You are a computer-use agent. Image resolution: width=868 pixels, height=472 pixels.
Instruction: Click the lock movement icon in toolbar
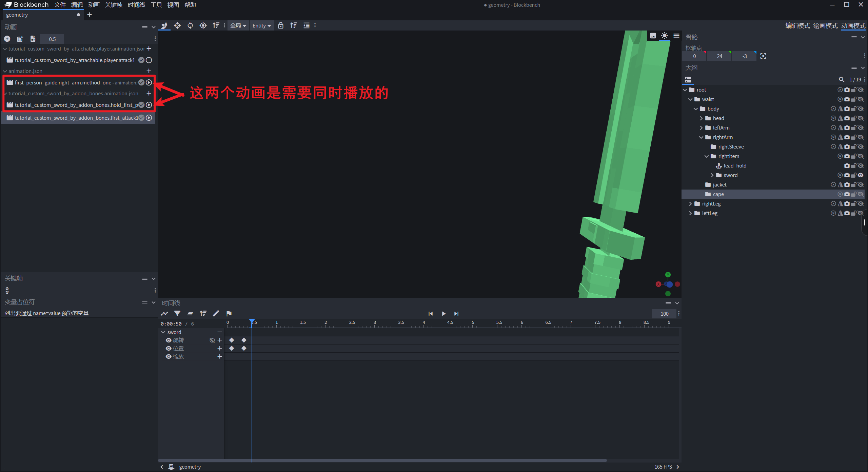[x=281, y=25]
